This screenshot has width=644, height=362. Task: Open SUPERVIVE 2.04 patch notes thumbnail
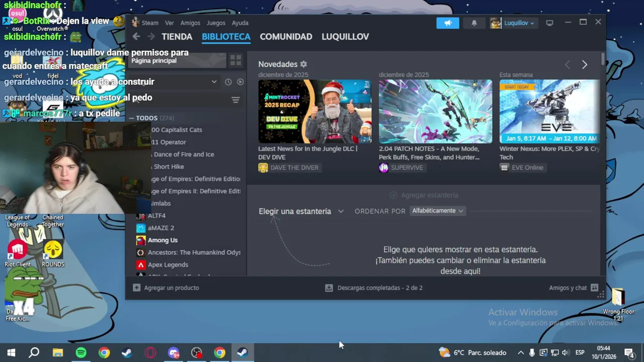click(x=436, y=111)
